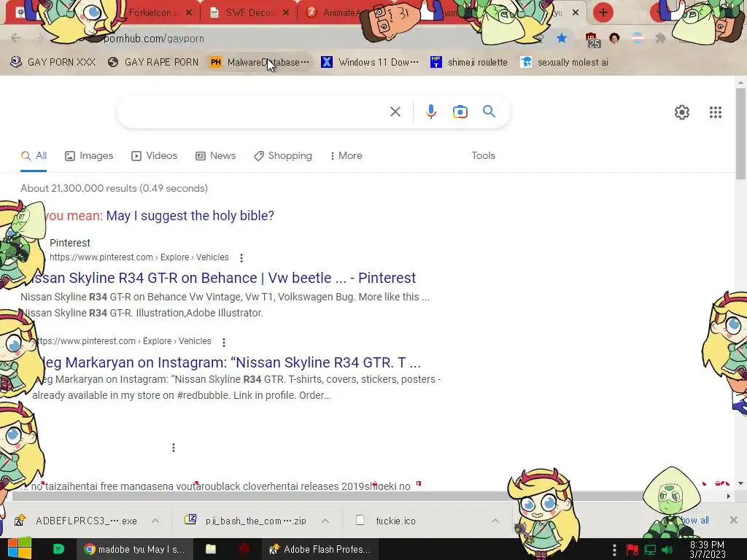Viewport: 747px width, 560px height.
Task: Switch to the Images tab
Action: pyautogui.click(x=89, y=156)
